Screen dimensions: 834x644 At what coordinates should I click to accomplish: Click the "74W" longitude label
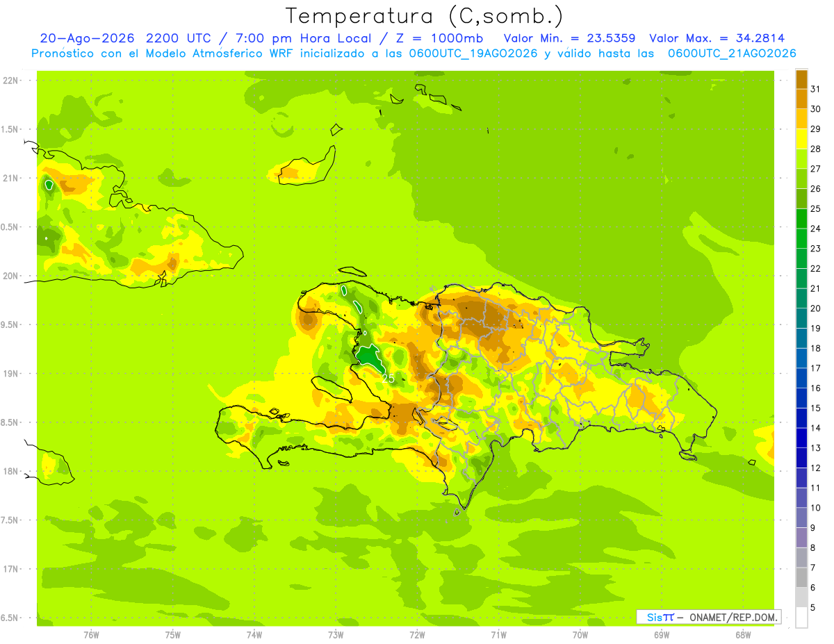tap(254, 634)
